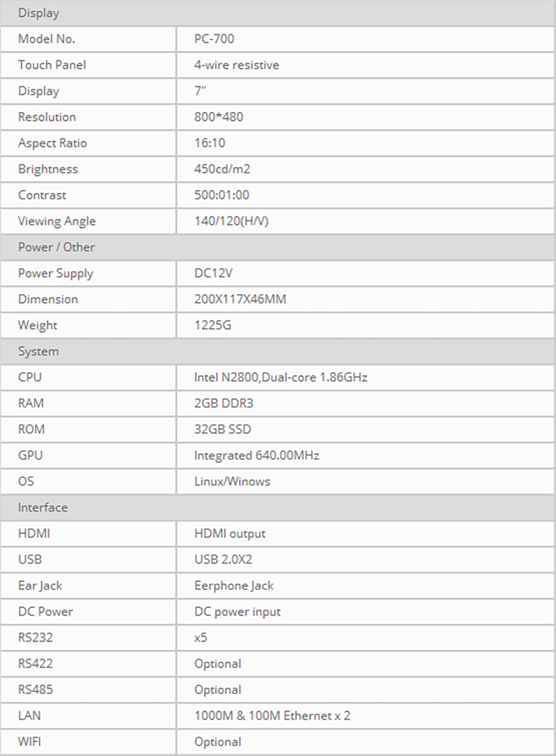Select the DC12V power supply value
Viewport: 556px width, 756px height.
click(213, 273)
